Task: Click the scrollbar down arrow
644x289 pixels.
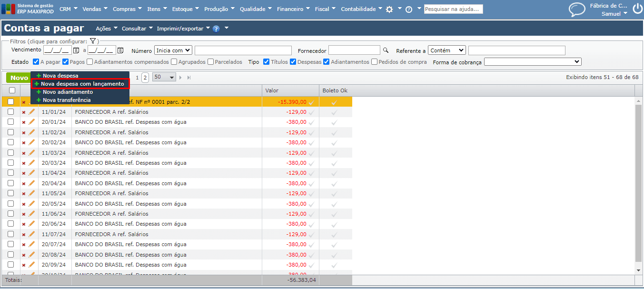Action: point(639,270)
